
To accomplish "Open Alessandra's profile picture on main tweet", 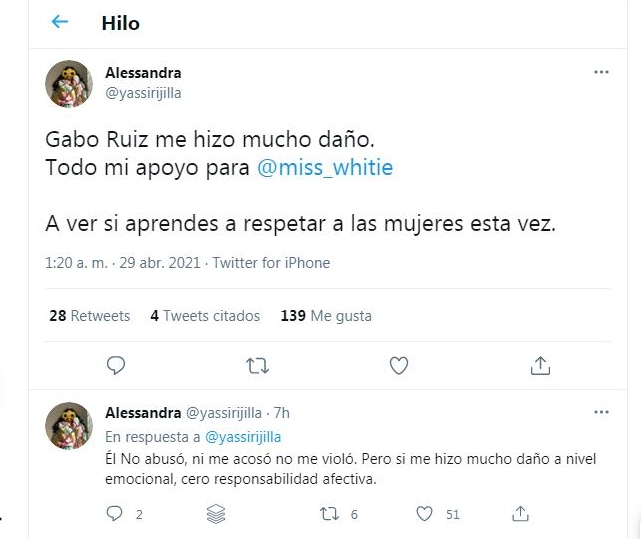I will pyautogui.click(x=69, y=84).
